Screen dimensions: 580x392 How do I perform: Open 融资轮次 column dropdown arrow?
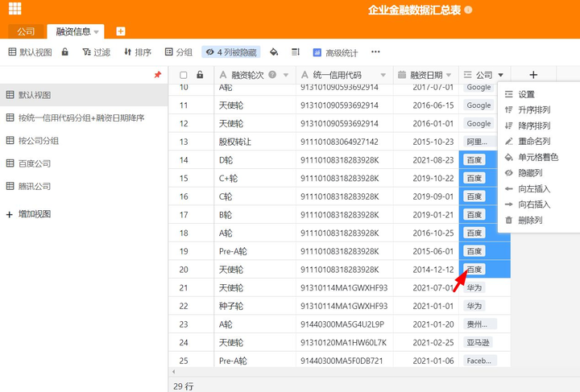coord(286,75)
